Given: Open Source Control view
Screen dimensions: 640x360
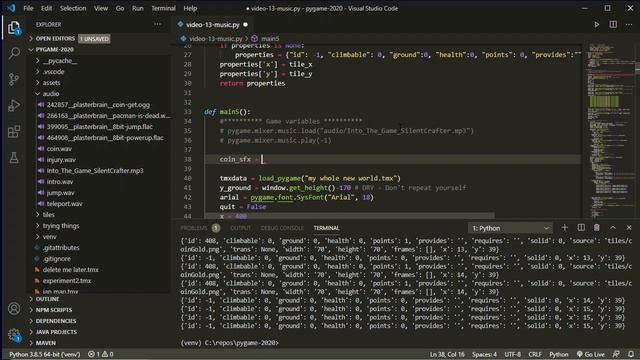Looking at the screenshot, I should (x=14, y=79).
